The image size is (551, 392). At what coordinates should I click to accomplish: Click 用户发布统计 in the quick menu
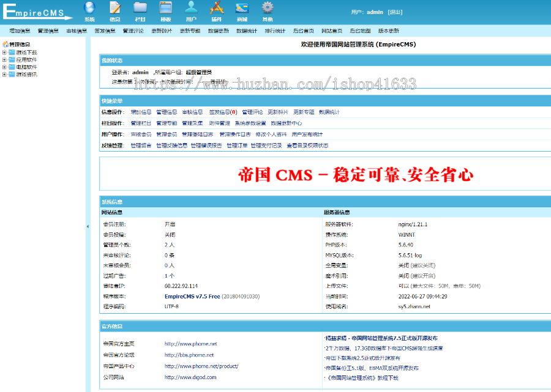click(307, 135)
